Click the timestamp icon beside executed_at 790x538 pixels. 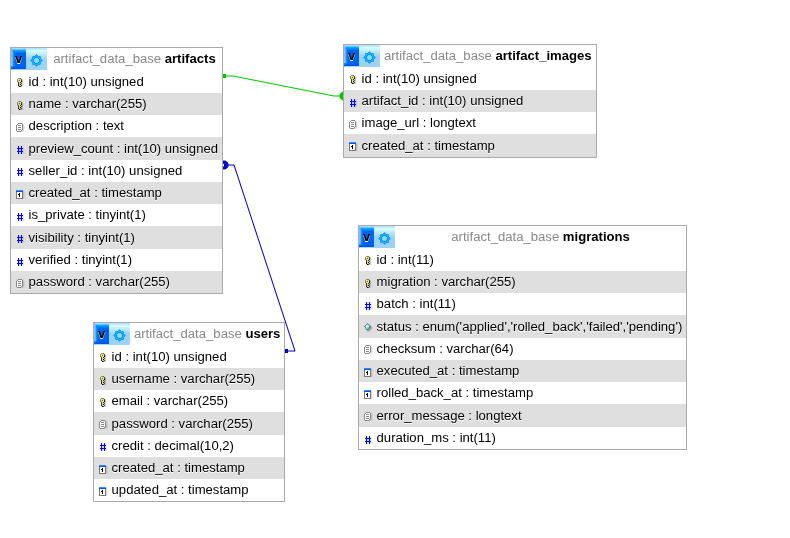(x=367, y=372)
